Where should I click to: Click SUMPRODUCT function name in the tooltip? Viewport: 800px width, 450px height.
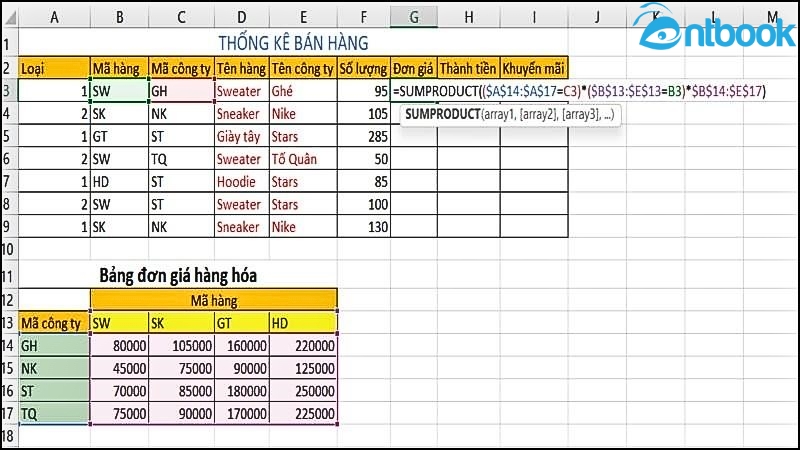point(441,115)
